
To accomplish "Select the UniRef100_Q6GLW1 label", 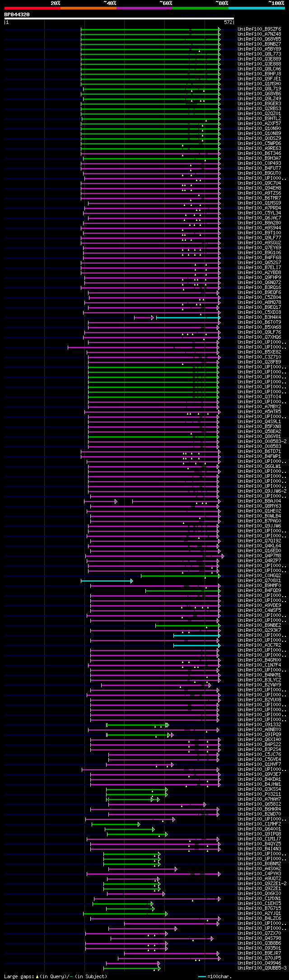I will click(x=259, y=467).
